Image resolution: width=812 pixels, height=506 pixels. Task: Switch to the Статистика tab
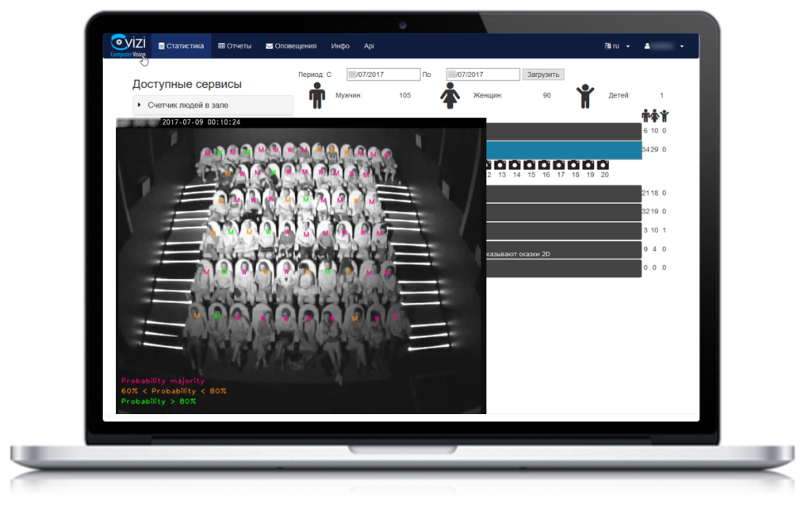[182, 46]
